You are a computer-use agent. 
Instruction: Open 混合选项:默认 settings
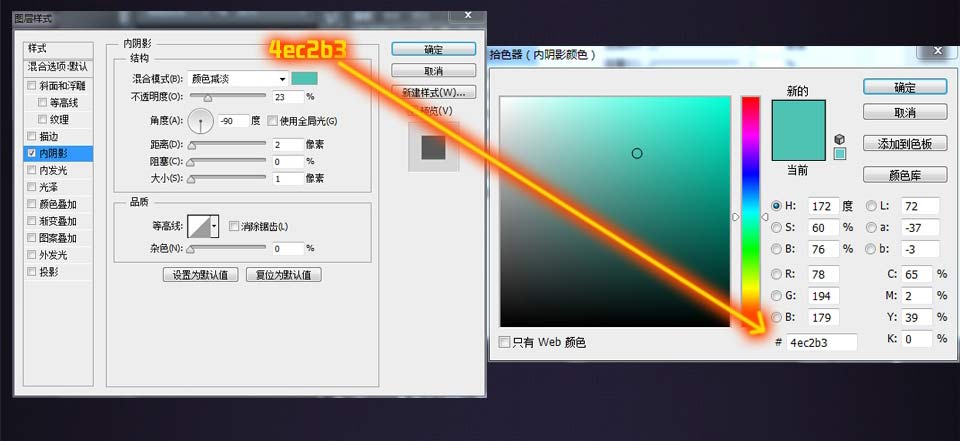58,67
